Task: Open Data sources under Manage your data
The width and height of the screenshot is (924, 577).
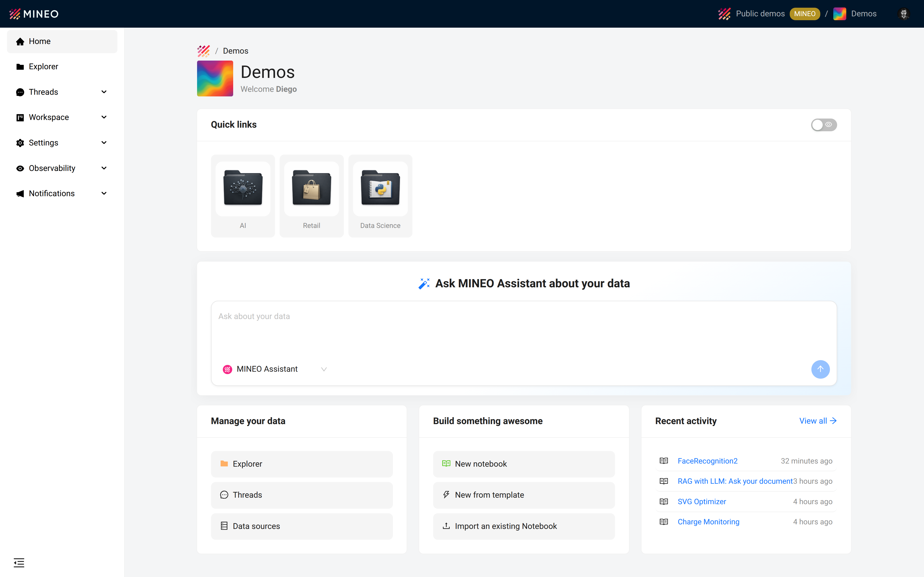Action: (302, 526)
